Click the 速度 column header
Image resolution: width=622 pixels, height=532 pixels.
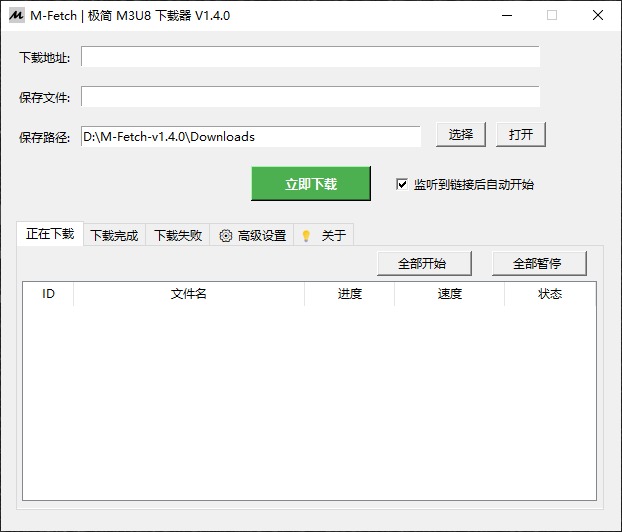449,294
